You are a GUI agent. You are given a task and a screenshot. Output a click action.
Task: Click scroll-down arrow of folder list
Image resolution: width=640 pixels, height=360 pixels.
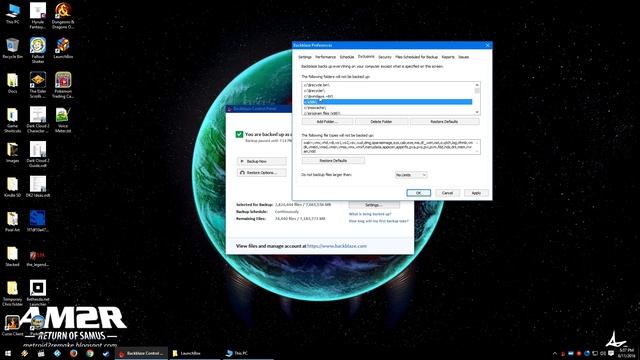click(x=477, y=112)
